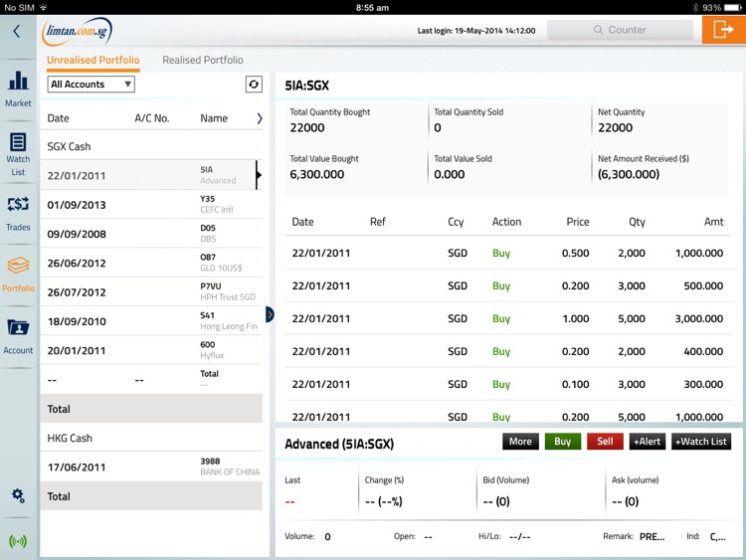Click Net Quantity value 22000
This screenshot has width=746, height=560.
[x=615, y=127]
